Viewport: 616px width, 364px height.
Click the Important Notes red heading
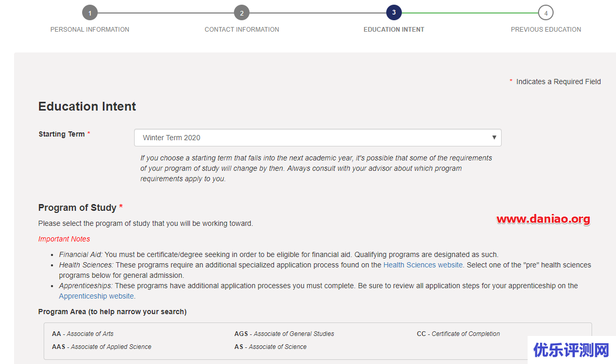64,239
